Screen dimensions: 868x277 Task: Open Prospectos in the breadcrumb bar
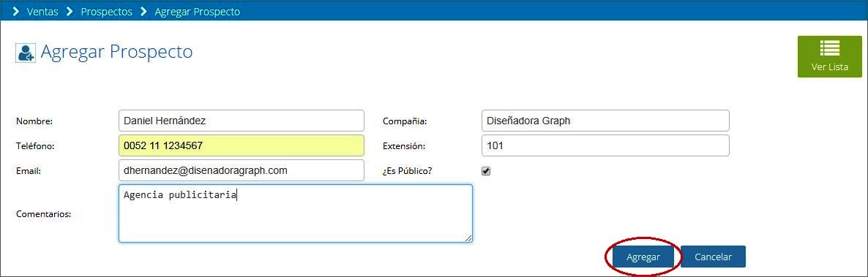107,12
